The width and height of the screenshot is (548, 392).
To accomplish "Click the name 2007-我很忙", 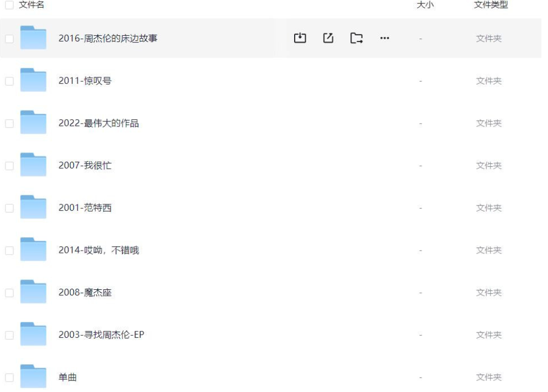I will point(85,166).
